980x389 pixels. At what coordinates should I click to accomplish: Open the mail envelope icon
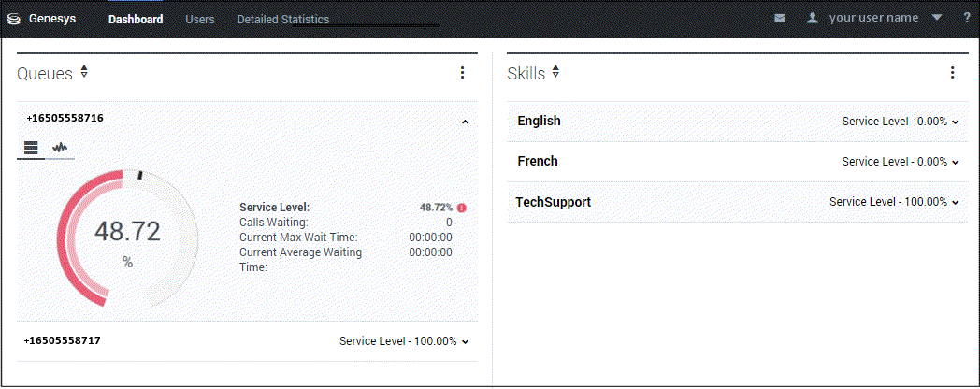tap(780, 19)
